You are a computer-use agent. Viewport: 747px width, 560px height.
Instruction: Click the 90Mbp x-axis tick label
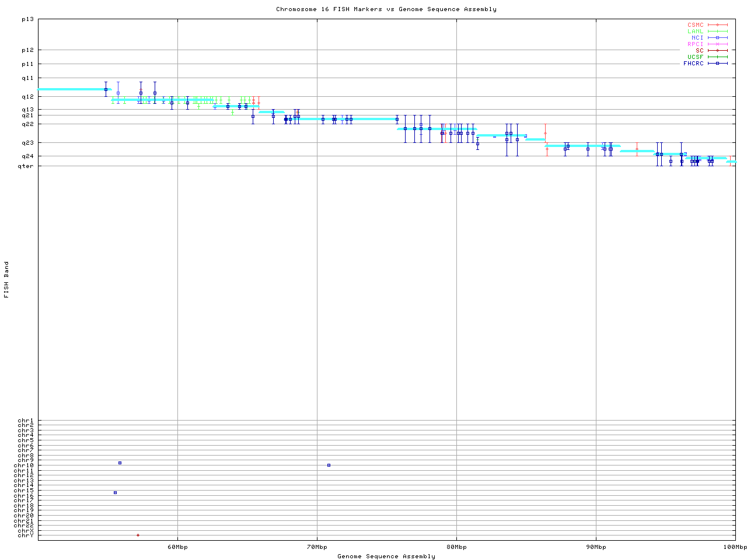(x=596, y=547)
